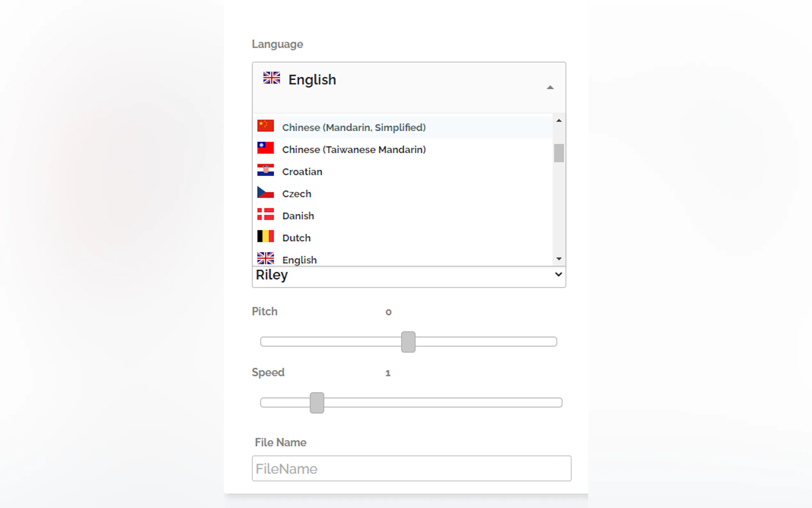Image resolution: width=812 pixels, height=508 pixels.
Task: Click the Dutch option's flag icon
Action: click(x=265, y=236)
